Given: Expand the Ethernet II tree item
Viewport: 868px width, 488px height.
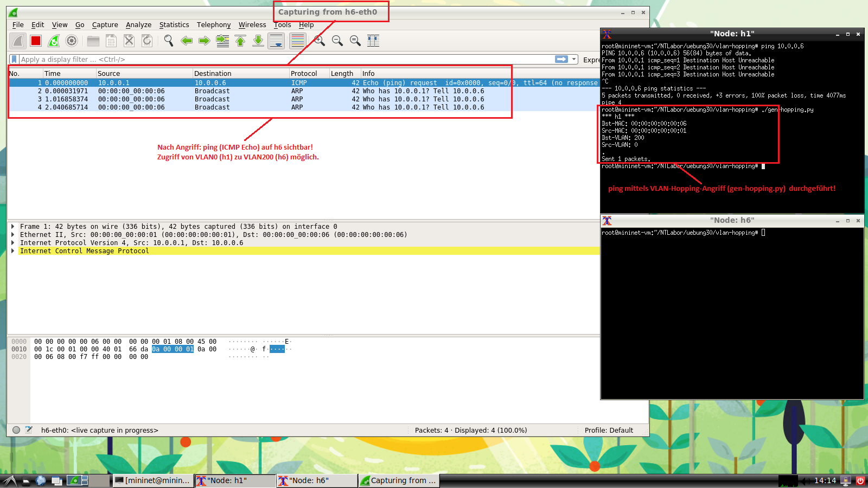Looking at the screenshot, I should click(x=13, y=235).
